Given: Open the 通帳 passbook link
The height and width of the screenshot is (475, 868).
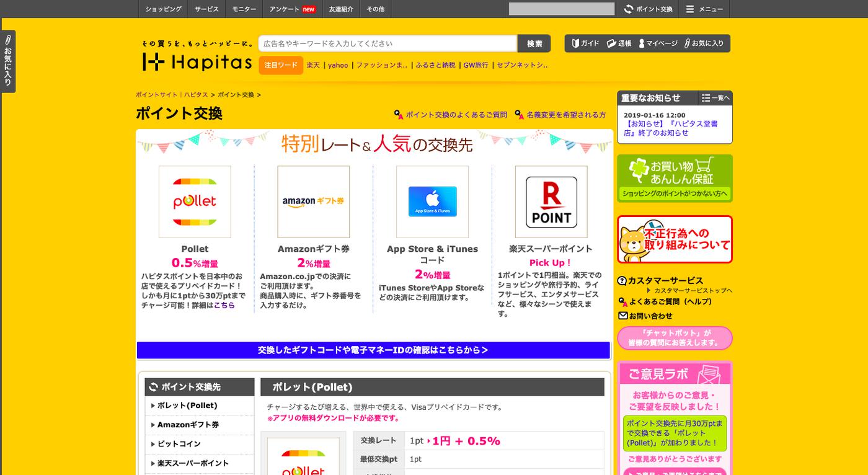Looking at the screenshot, I should (x=619, y=43).
